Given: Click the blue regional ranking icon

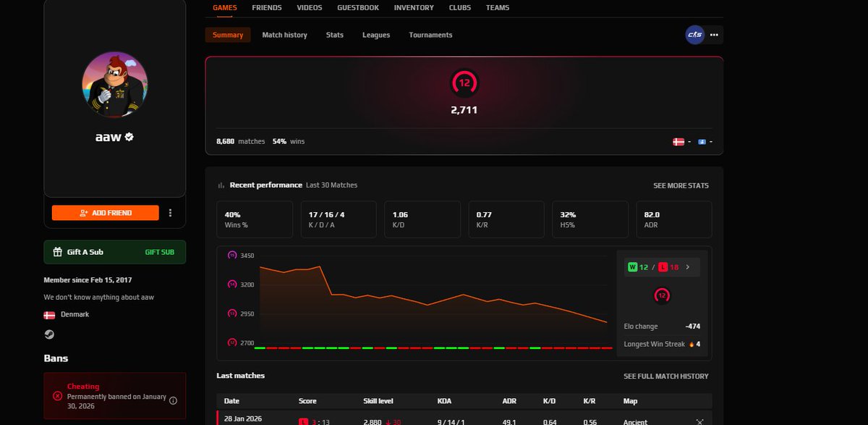Looking at the screenshot, I should pyautogui.click(x=702, y=142).
